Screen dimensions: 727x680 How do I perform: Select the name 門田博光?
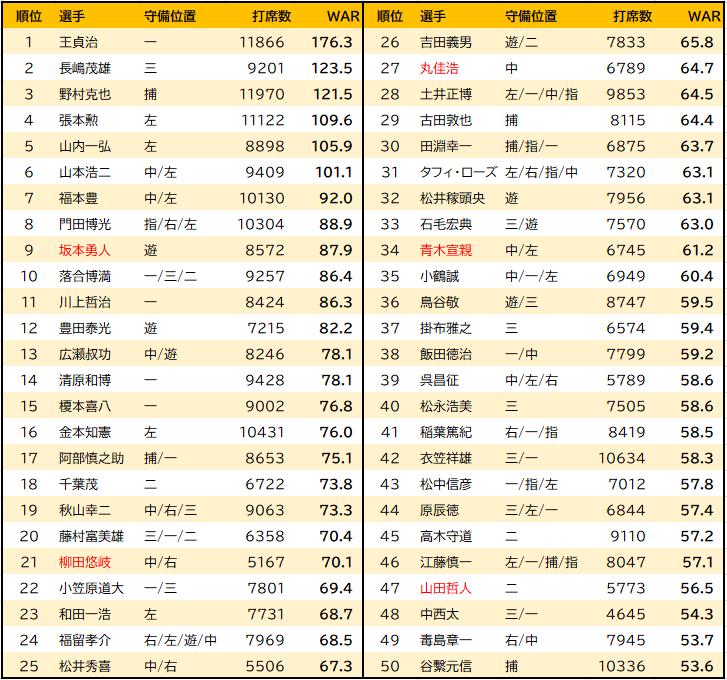point(85,224)
